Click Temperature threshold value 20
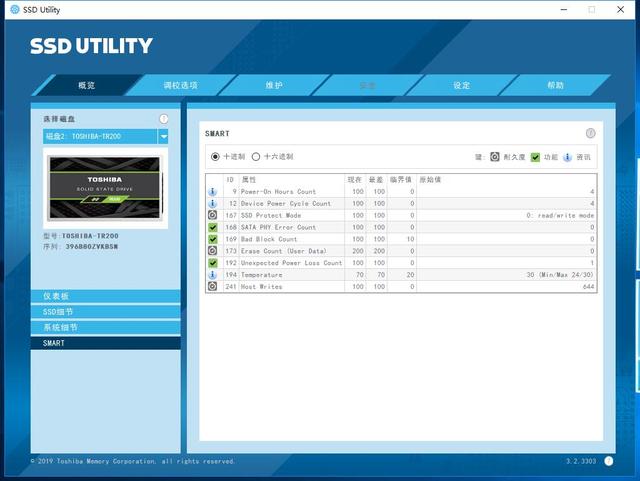Viewport: 640px width, 481px height. coord(411,275)
